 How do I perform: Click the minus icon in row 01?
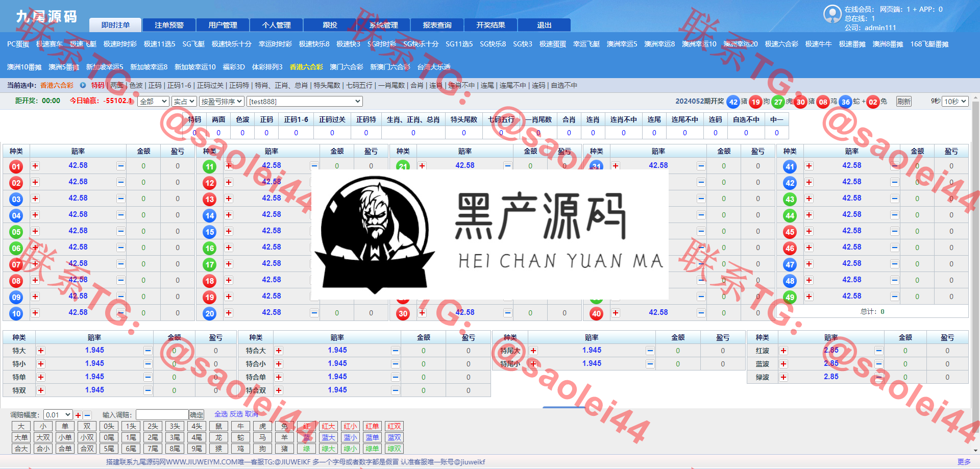click(x=121, y=166)
